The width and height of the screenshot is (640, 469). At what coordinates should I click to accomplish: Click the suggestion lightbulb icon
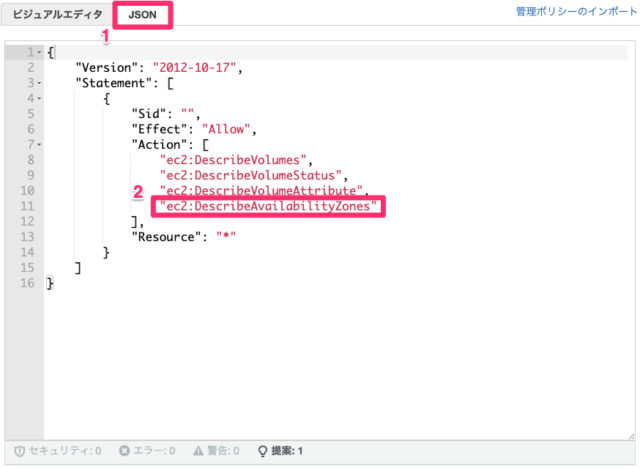click(x=263, y=451)
